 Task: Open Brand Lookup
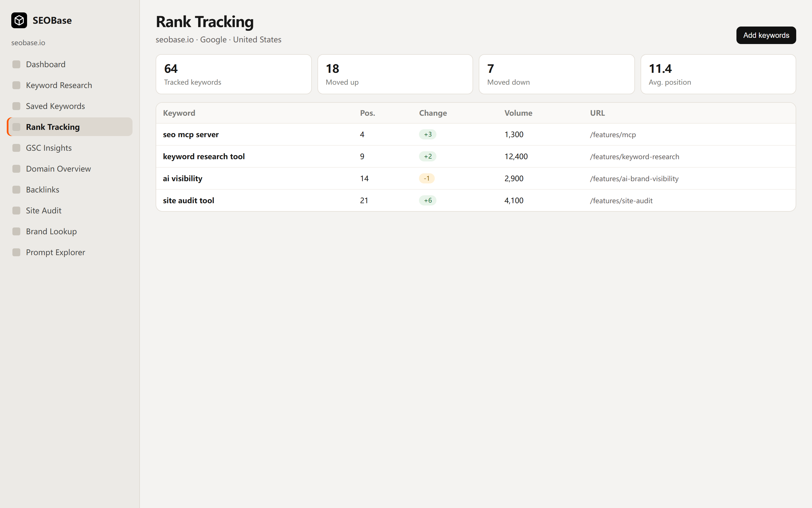(x=69, y=231)
